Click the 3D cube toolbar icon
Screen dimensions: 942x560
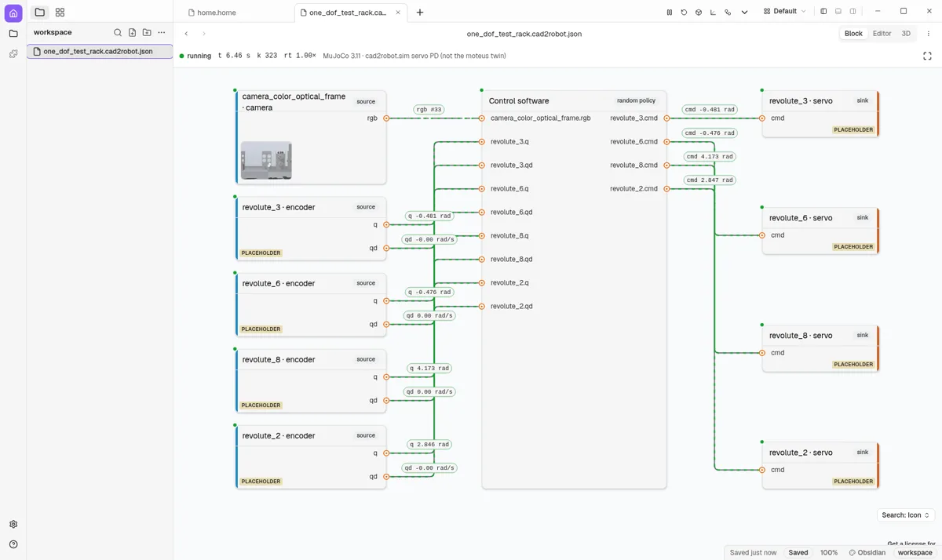[699, 13]
